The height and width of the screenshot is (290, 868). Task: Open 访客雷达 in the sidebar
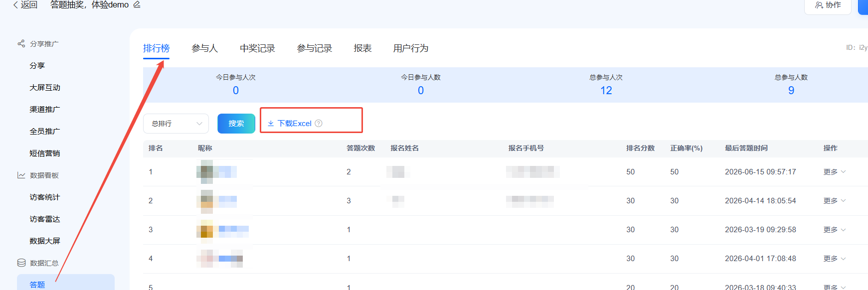click(45, 219)
